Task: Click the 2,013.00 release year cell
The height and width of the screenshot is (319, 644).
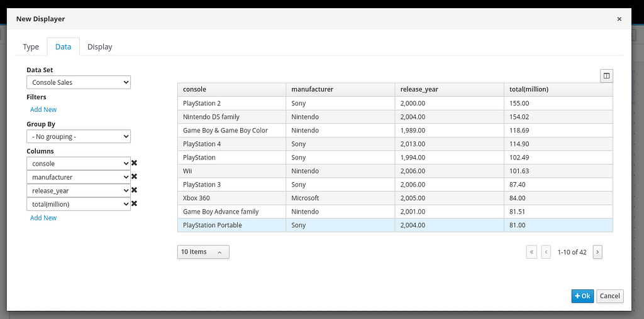Action: (x=449, y=144)
